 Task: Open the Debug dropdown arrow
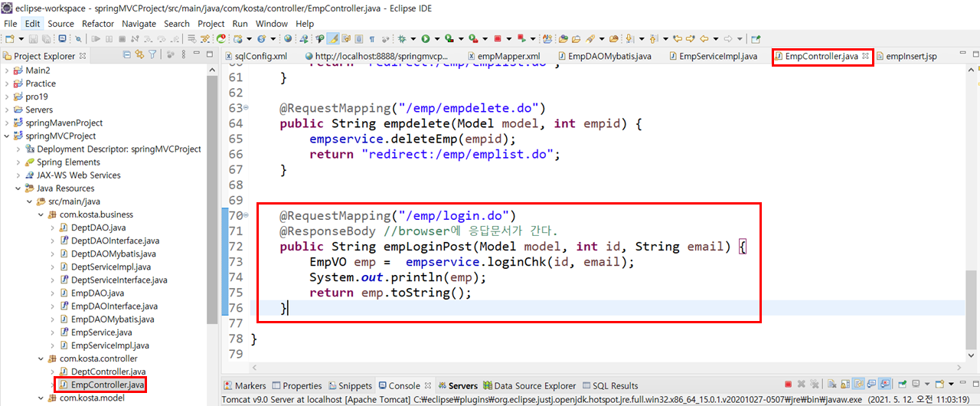click(413, 38)
